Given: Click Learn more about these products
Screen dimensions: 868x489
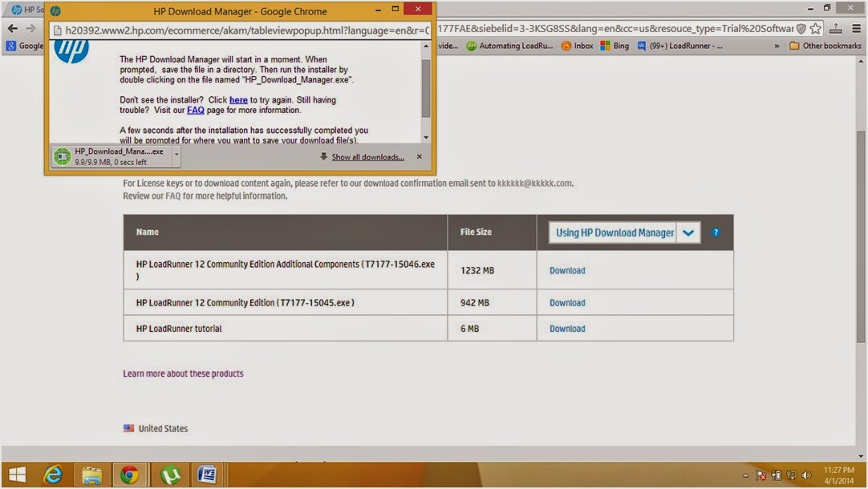Looking at the screenshot, I should tap(183, 374).
